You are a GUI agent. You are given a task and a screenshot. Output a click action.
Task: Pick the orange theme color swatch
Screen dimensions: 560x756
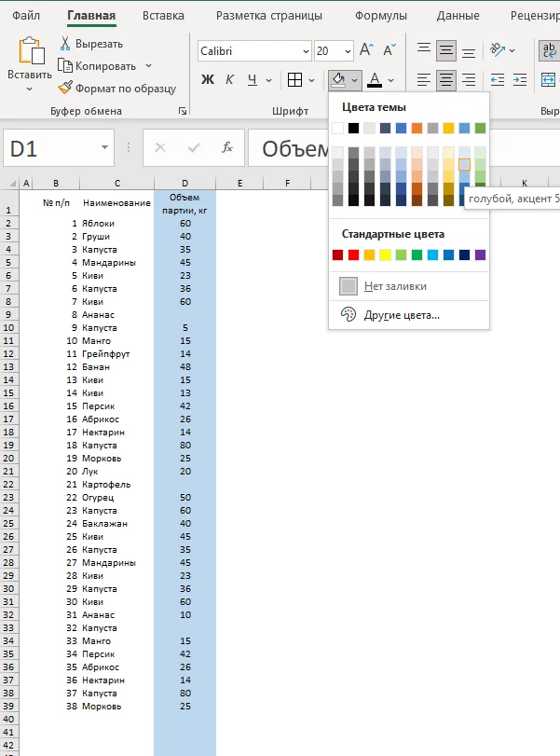pyautogui.click(x=417, y=129)
